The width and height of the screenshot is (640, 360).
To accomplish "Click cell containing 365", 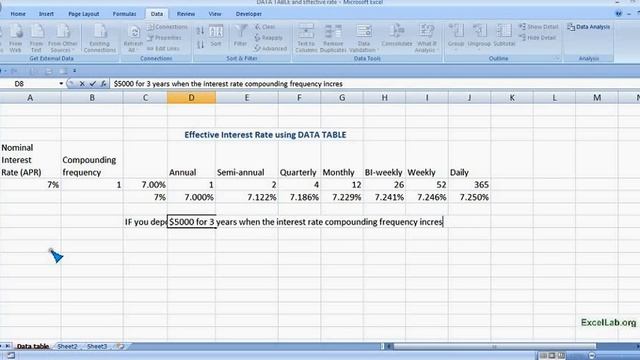I will coord(469,185).
